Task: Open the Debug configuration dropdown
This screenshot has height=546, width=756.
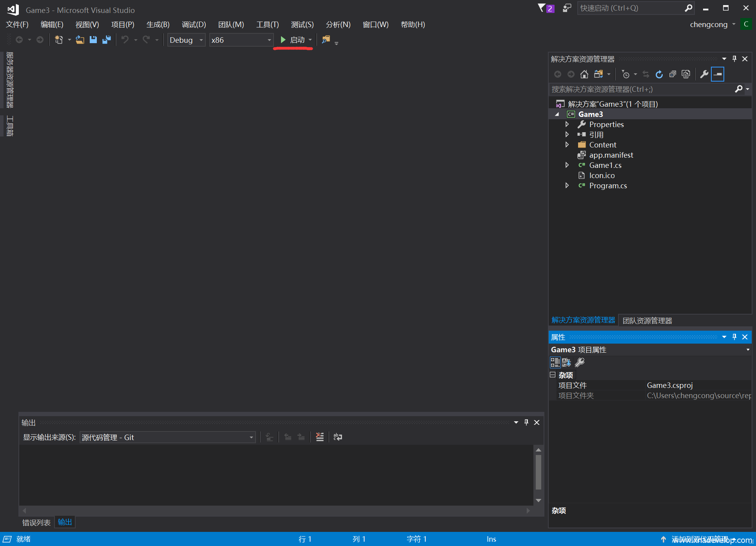Action: click(x=186, y=40)
